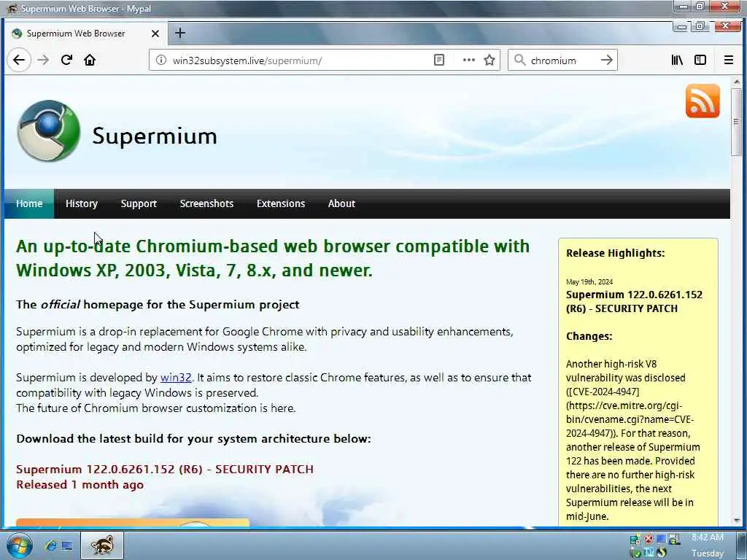Open a new tab with plus button
Image resolution: width=747 pixels, height=560 pixels.
[179, 33]
